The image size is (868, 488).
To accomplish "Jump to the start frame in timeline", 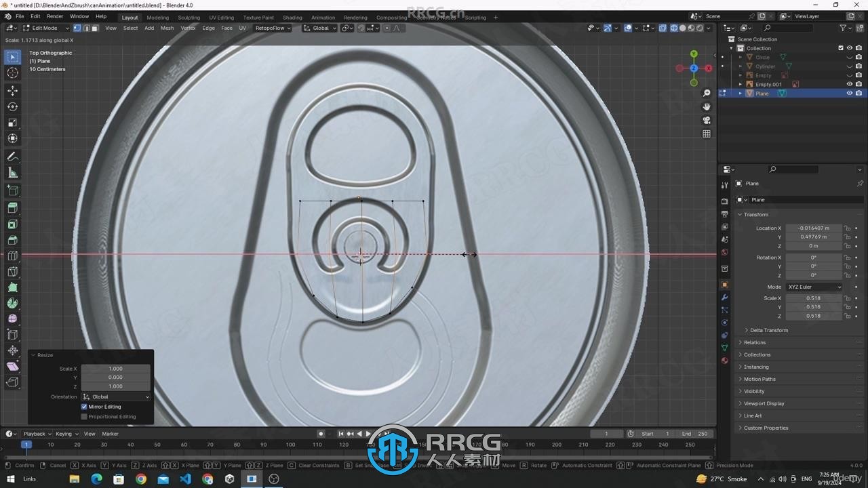I will (341, 434).
